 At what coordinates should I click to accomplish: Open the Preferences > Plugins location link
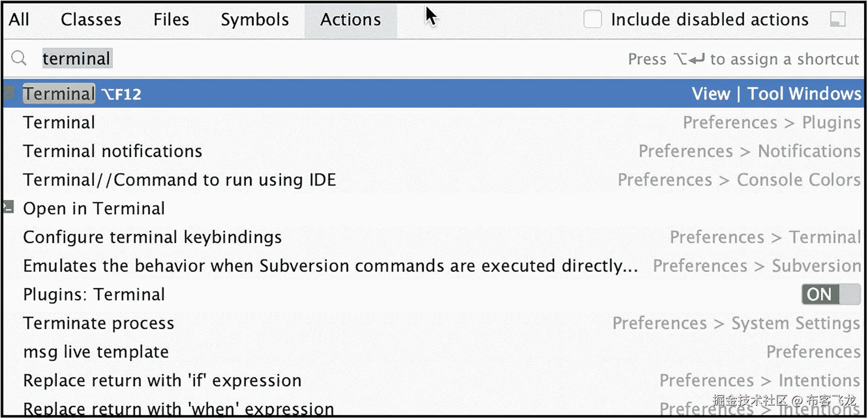click(x=772, y=122)
